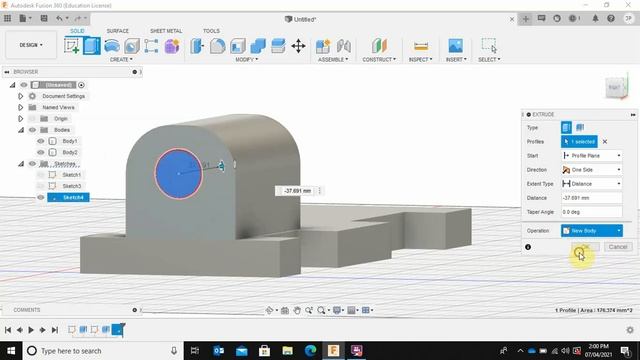Screen dimensions: 640x360
Task: Switch to the Sheet Metal tab
Action: [x=166, y=31]
